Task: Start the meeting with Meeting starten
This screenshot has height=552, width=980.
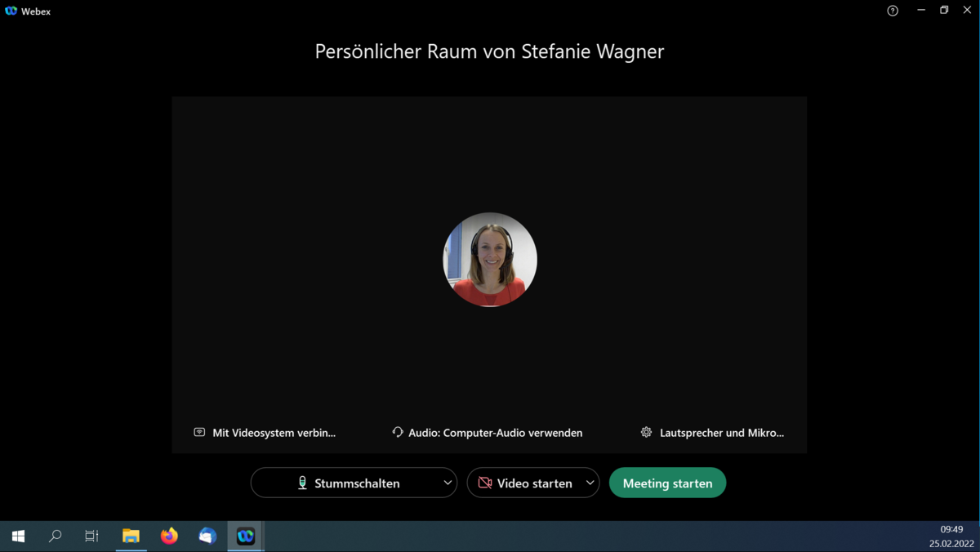Action: point(667,483)
